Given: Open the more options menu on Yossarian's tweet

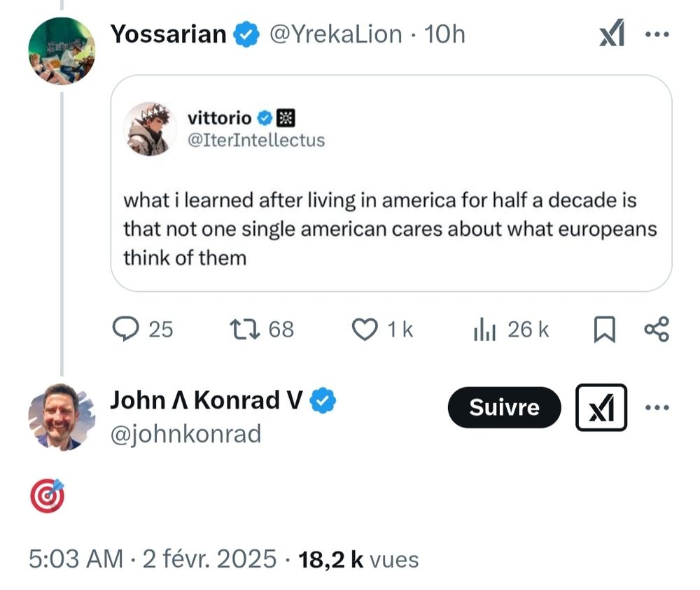Looking at the screenshot, I should pos(659,32).
